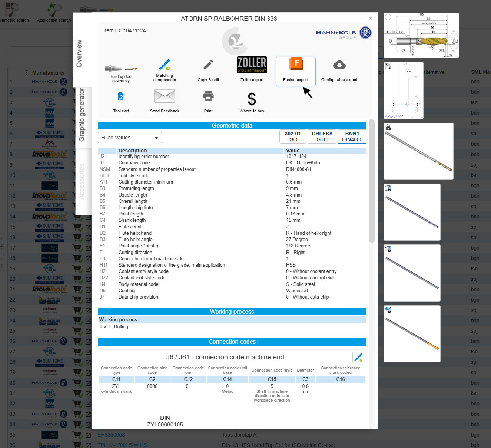This screenshot has width=491, height=448.
Task: Expand the FILTER side panel
Action: [2, 252]
